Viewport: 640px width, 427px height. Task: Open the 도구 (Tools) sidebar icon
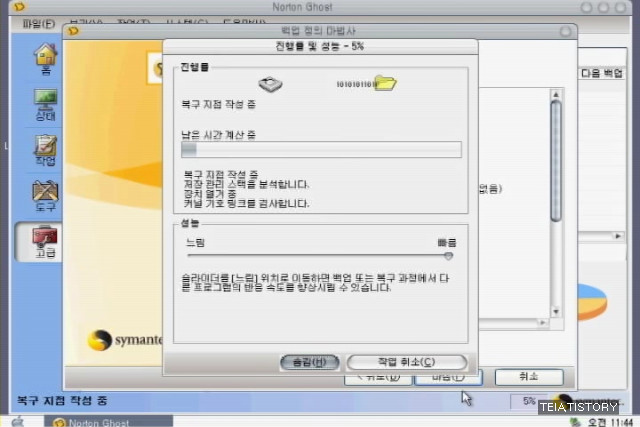pyautogui.click(x=45, y=196)
